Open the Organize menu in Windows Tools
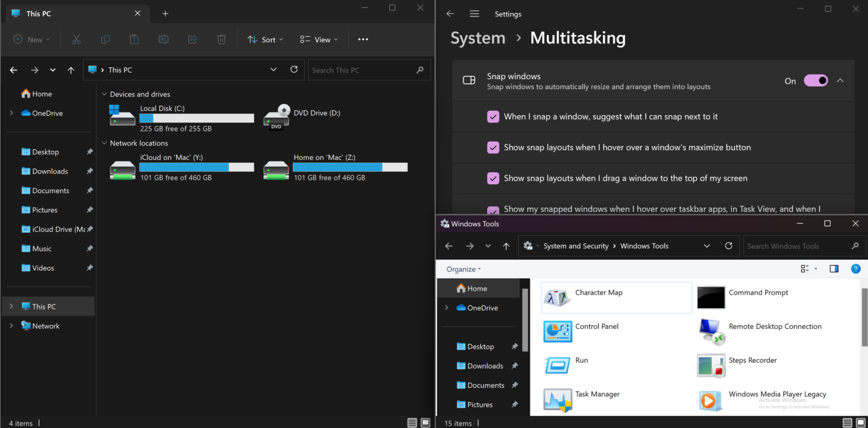 [462, 269]
